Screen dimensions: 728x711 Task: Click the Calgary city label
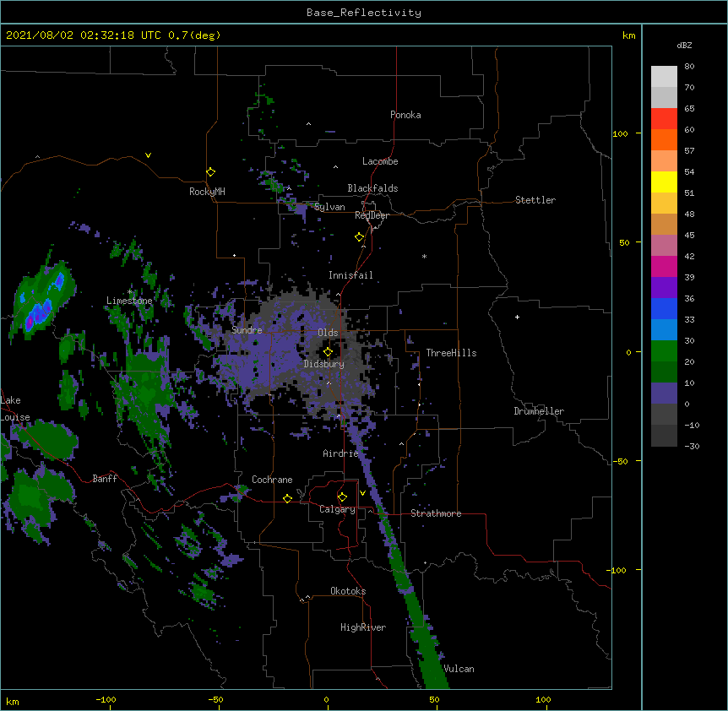click(338, 509)
